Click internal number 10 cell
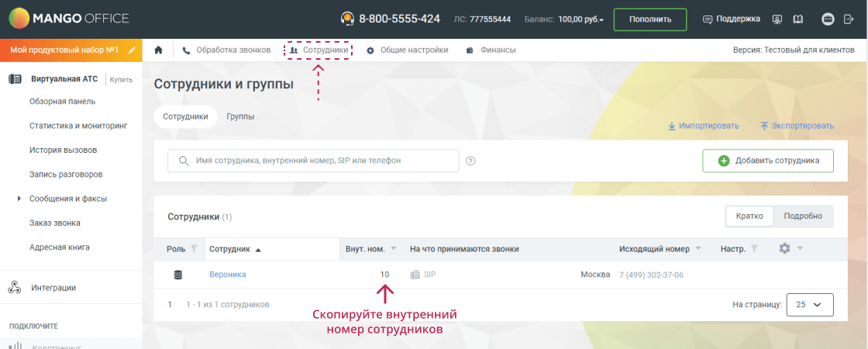The image size is (868, 349). click(384, 275)
